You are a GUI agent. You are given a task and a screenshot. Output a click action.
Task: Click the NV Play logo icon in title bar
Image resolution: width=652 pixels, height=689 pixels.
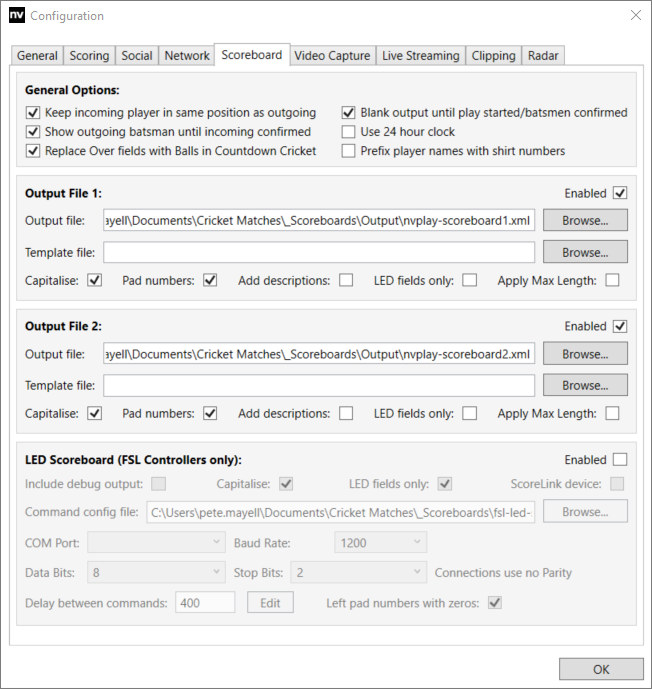[16, 16]
